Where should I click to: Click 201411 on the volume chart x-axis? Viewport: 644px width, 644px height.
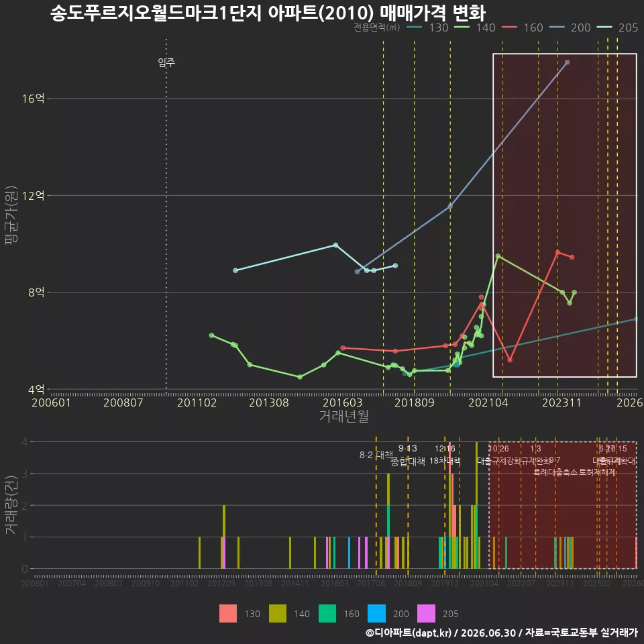coord(295,583)
